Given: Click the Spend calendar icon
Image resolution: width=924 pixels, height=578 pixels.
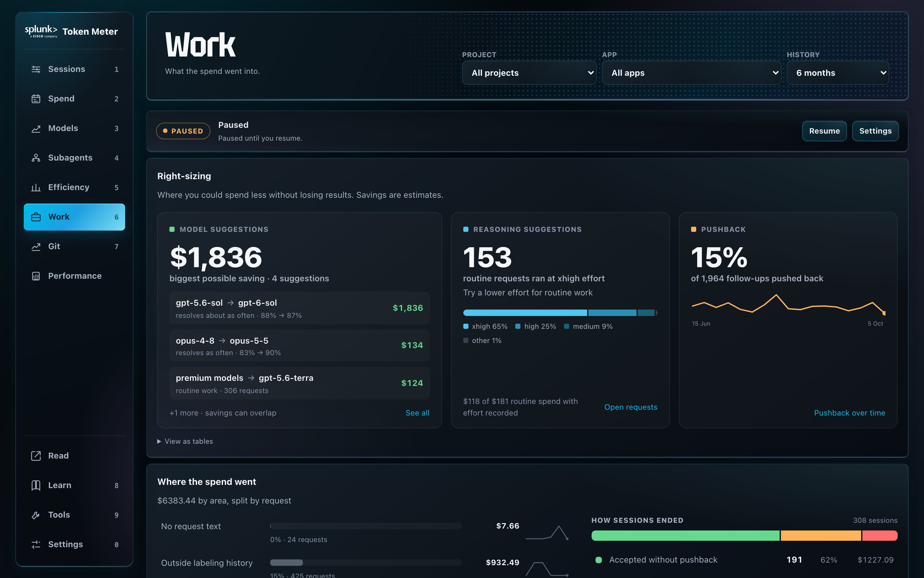Looking at the screenshot, I should pos(36,99).
